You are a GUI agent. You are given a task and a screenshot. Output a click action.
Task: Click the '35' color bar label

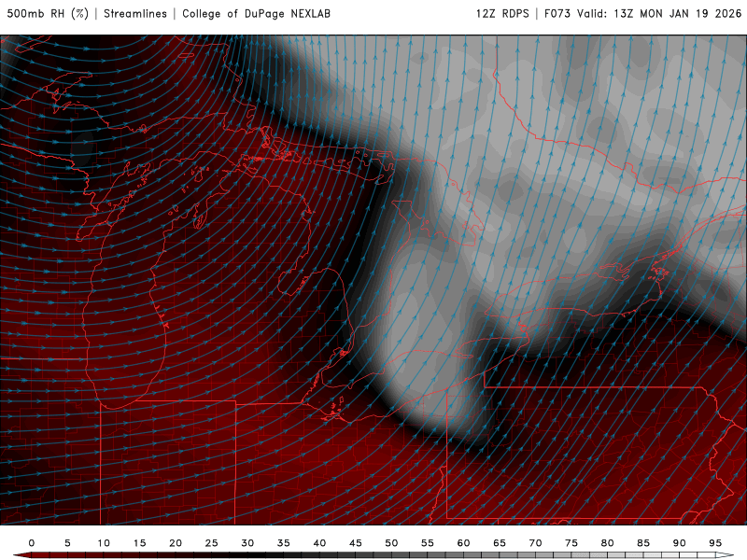tap(284, 543)
